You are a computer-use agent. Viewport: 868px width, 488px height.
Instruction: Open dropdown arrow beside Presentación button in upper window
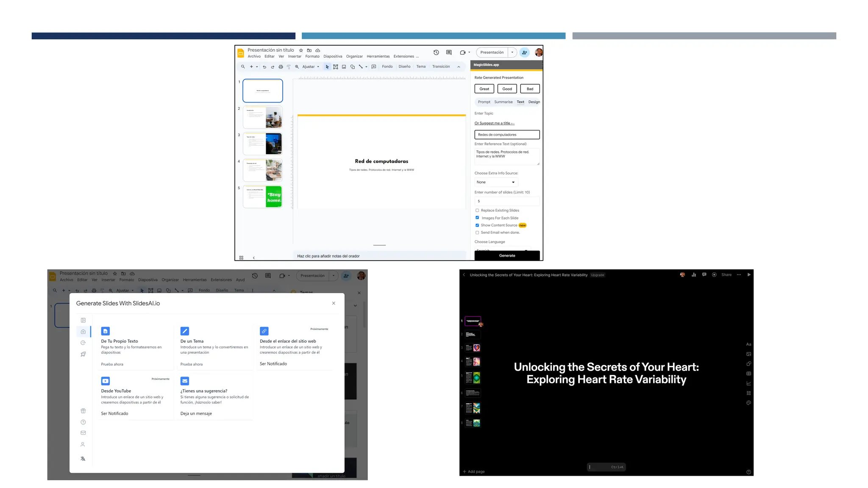[x=512, y=53]
